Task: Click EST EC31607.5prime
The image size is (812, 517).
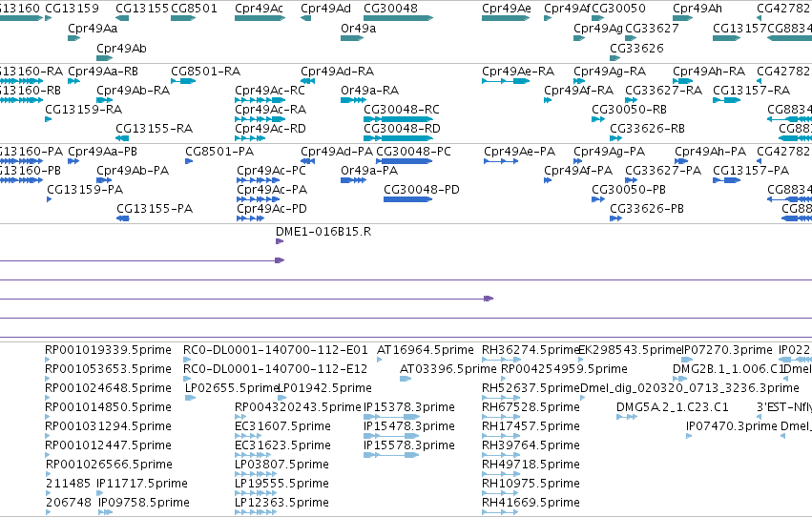Action: pos(248,436)
